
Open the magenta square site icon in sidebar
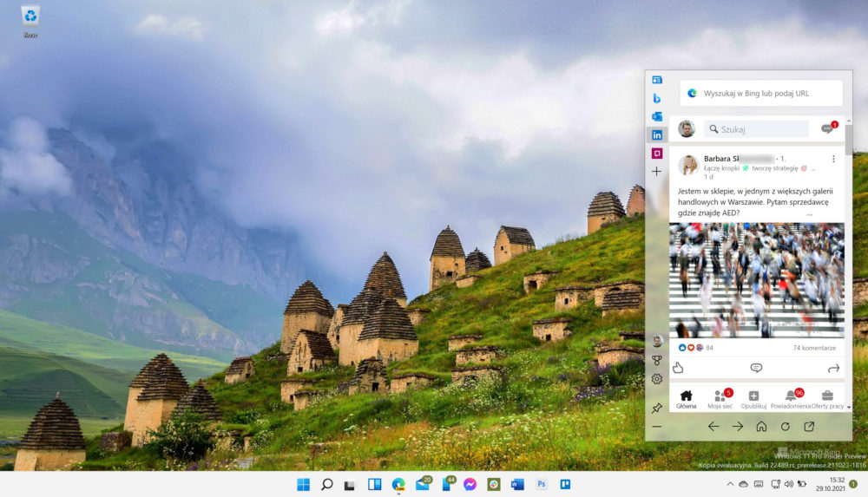click(x=656, y=154)
